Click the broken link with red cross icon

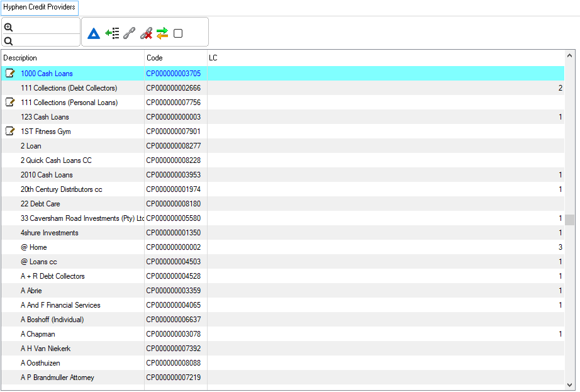145,33
